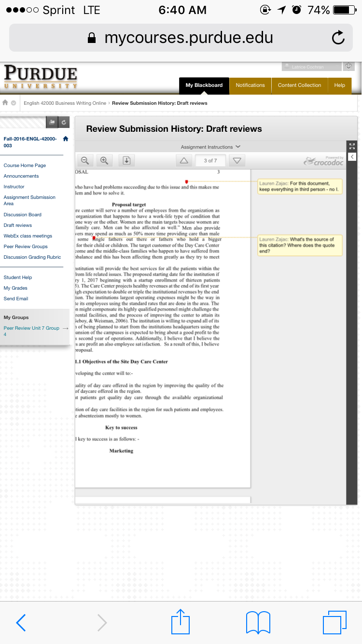Switch to the Content Collection tab
Viewport: 362px width, 644px height.
(x=299, y=85)
